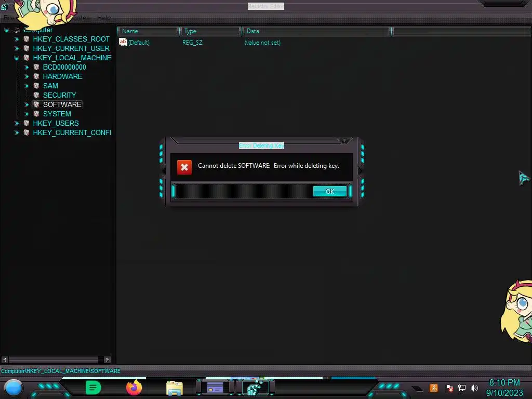
Task: Select the BCD00000000 key
Action: 64,67
